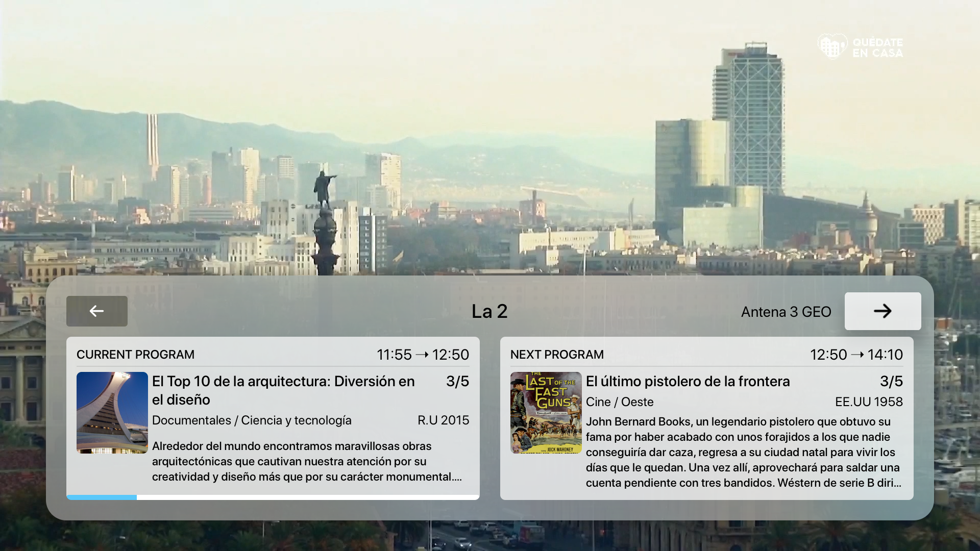
Task: Select the description starting Alrededor del mundo
Action: pos(307,461)
